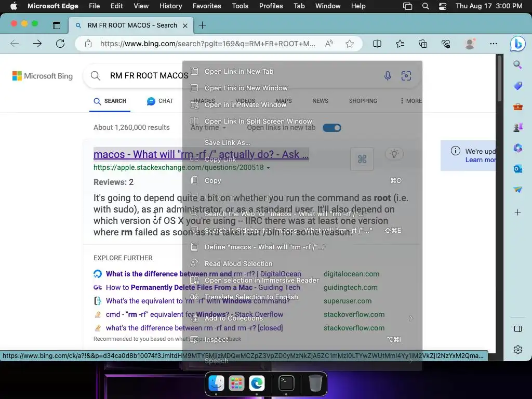Open the Games chess piece sidebar icon
Screen dimensions: 532x399
coord(518,127)
